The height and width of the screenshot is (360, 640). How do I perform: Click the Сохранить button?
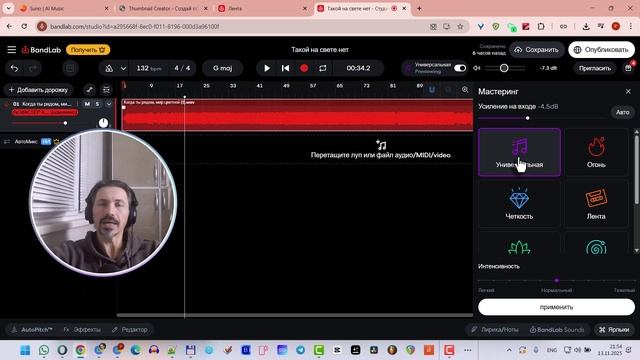pos(536,50)
